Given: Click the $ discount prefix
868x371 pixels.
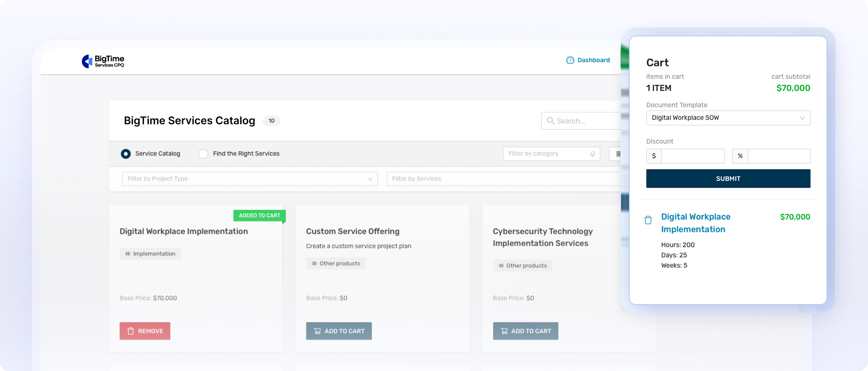Looking at the screenshot, I should 654,156.
